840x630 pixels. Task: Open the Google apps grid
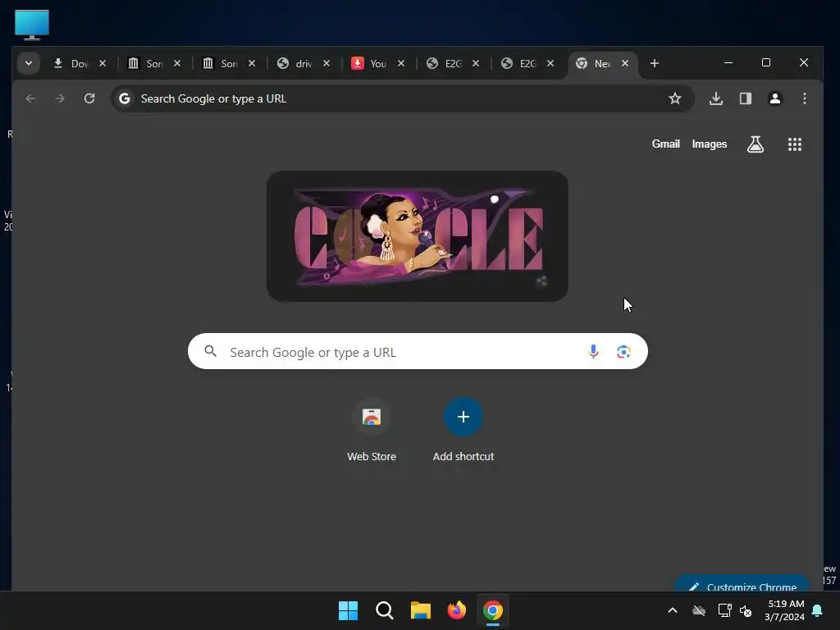[x=794, y=144]
